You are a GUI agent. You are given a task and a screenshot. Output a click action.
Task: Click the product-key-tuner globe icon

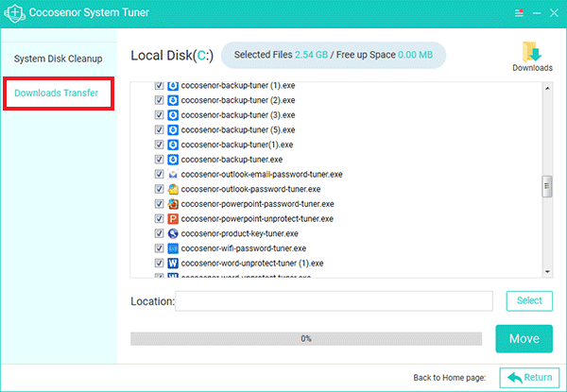coord(173,233)
